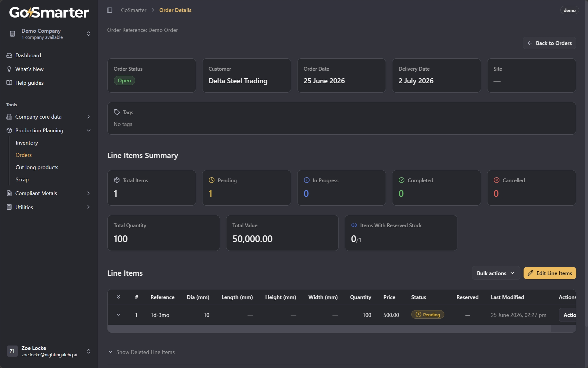The image size is (588, 368).
Task: Click the Production Planning box icon
Action: tap(9, 131)
